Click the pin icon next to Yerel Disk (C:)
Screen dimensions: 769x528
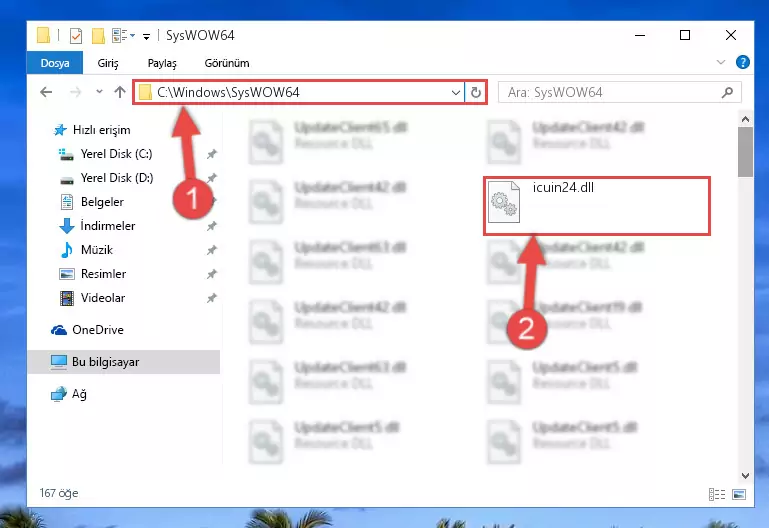point(211,154)
